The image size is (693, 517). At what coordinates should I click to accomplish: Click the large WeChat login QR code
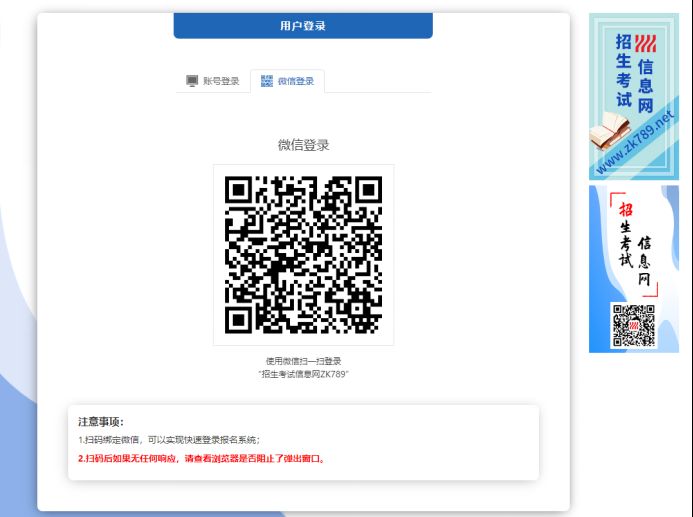click(304, 255)
